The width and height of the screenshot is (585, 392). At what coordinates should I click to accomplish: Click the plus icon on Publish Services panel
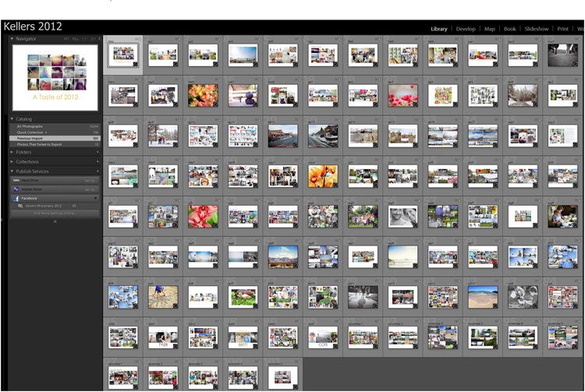[x=97, y=171]
